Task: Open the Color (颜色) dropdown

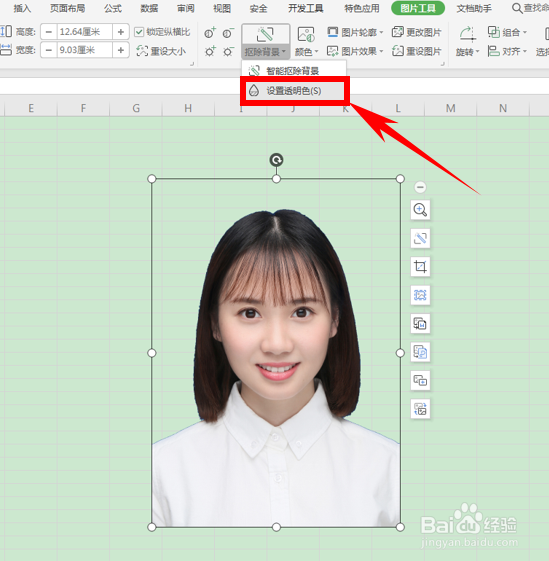Action: pyautogui.click(x=307, y=52)
